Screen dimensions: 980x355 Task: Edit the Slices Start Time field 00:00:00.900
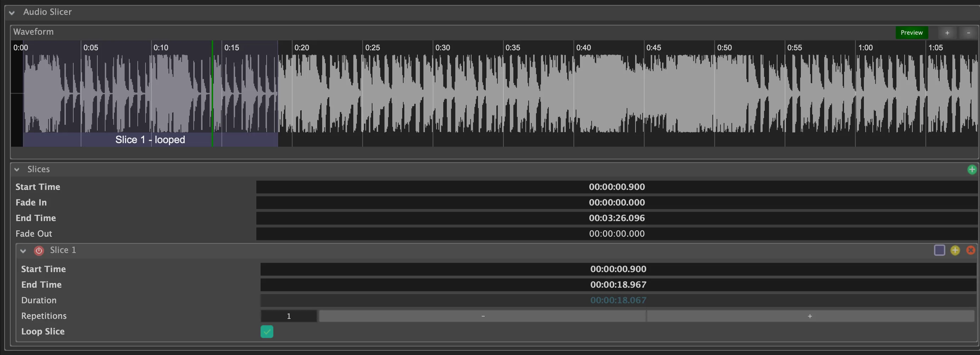tap(617, 187)
